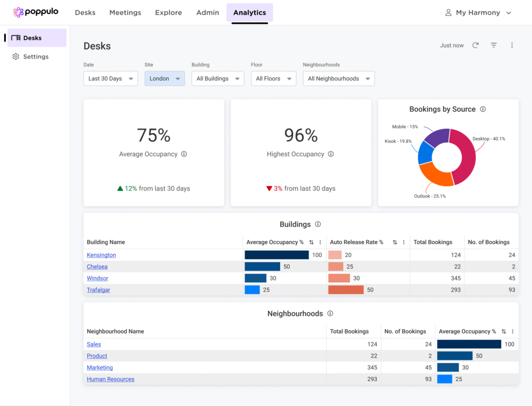Expand the London site dropdown
Viewport: 532px width, 406px height.
[x=164, y=79]
